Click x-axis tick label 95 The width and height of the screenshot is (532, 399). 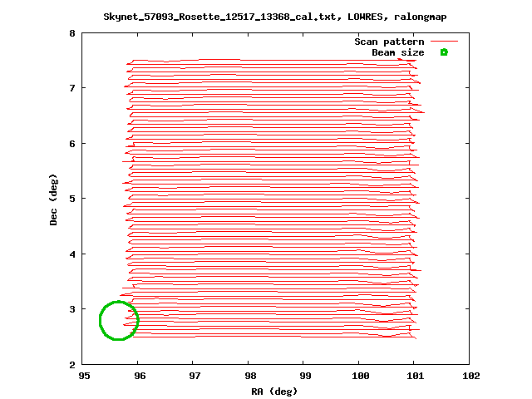84,376
